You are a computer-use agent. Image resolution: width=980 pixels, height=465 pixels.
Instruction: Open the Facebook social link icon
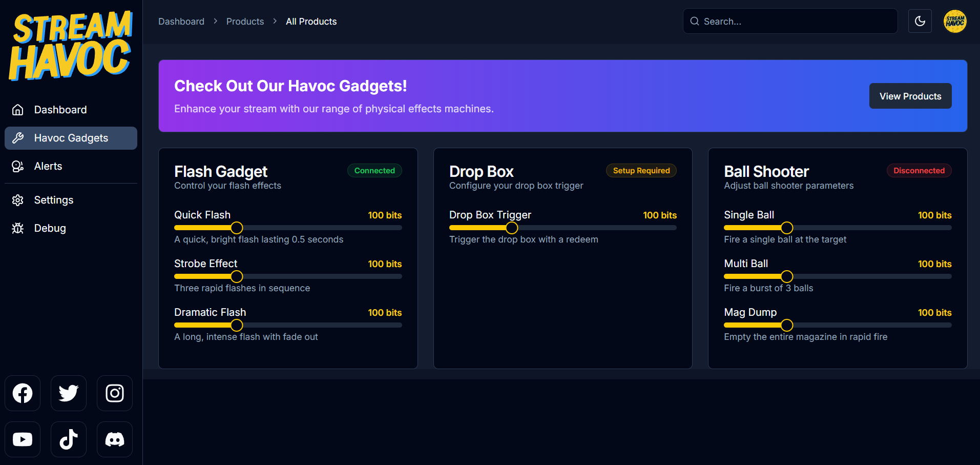click(23, 393)
